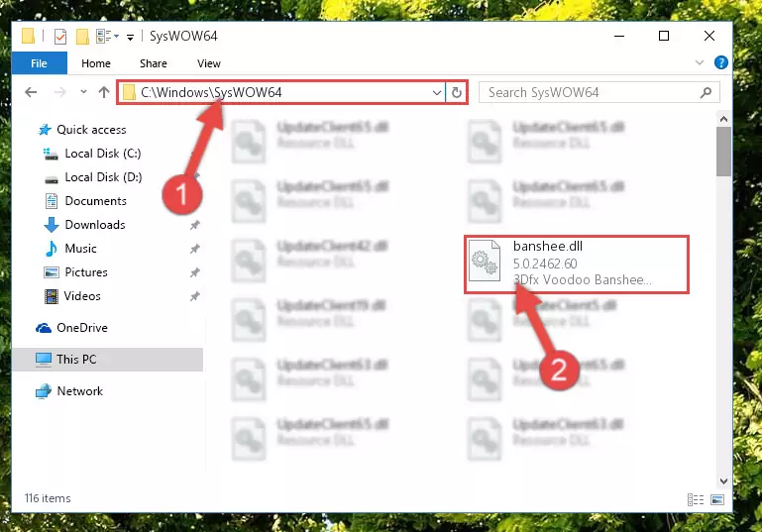Switch to the View ribbon tab
Image resolution: width=762 pixels, height=532 pixels.
[209, 63]
